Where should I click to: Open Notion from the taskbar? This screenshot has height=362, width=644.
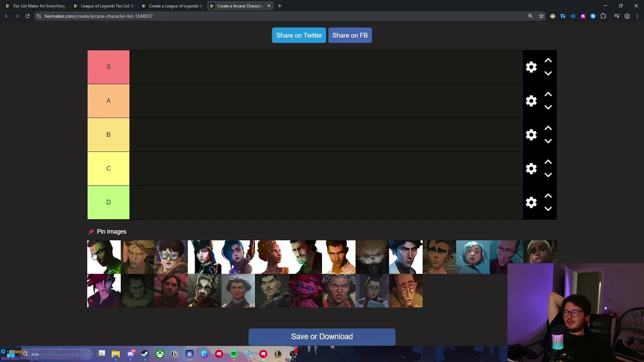(175, 354)
